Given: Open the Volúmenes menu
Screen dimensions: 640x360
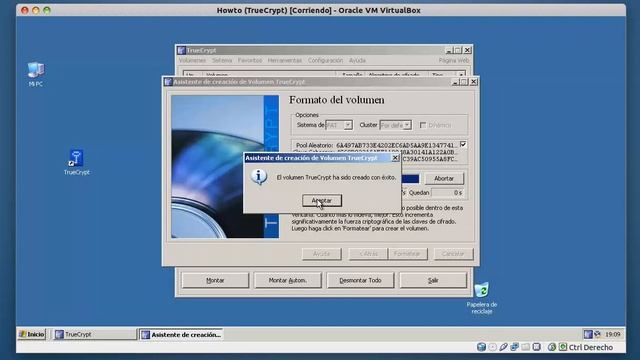Looking at the screenshot, I should (192, 60).
